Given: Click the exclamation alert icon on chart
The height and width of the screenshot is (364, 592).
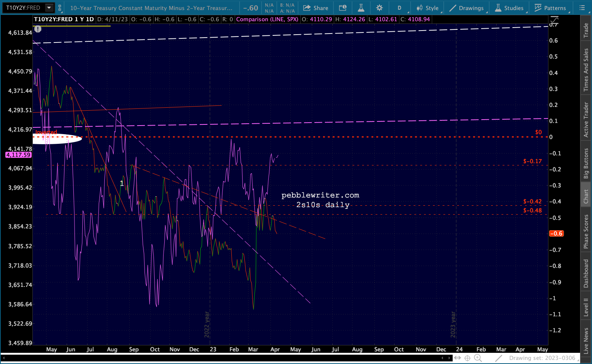Looking at the screenshot, I should click(38, 29).
